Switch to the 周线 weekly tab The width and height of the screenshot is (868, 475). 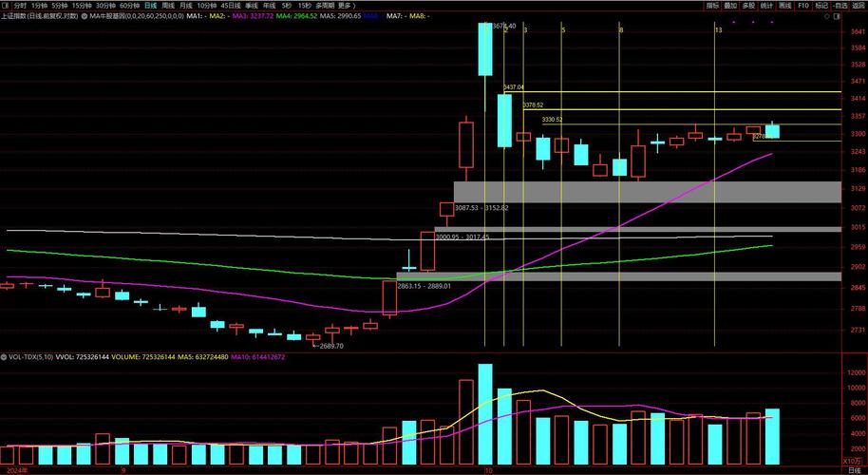pyautogui.click(x=168, y=5)
